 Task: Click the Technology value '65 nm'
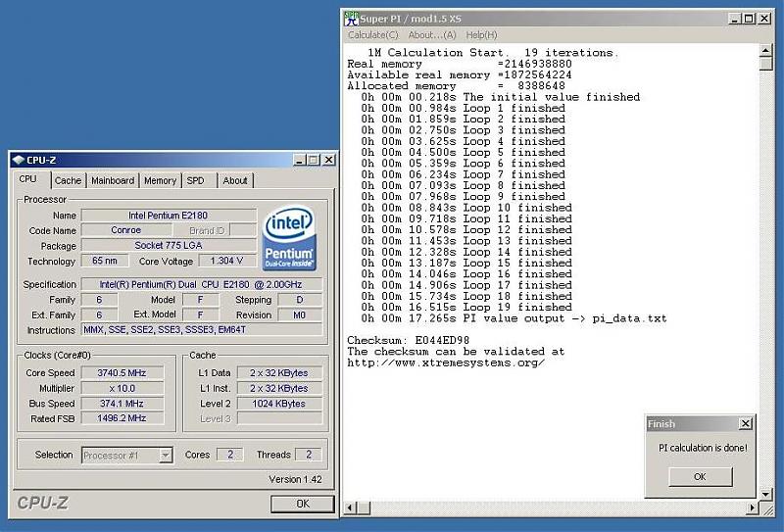tap(105, 261)
